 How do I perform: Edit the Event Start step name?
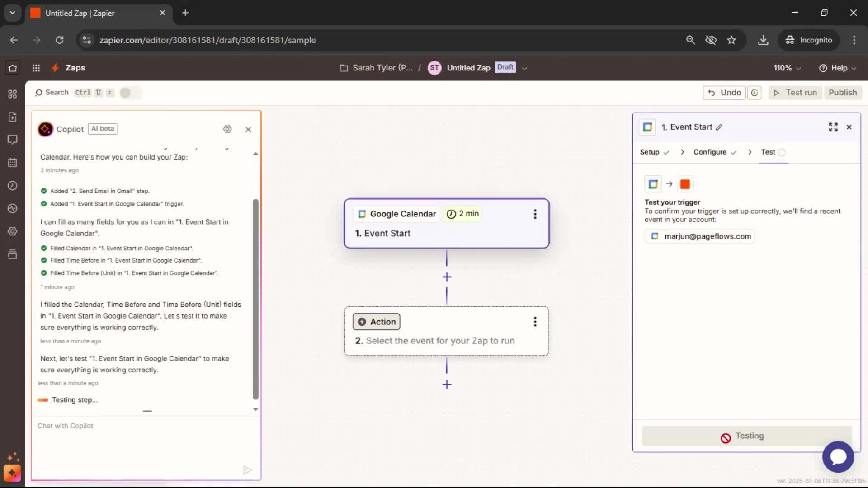719,127
